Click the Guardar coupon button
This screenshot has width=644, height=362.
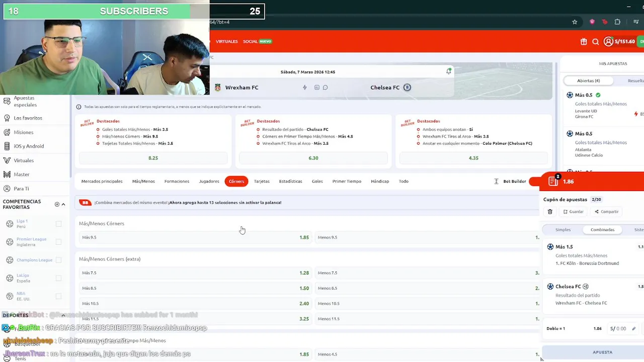point(573,212)
